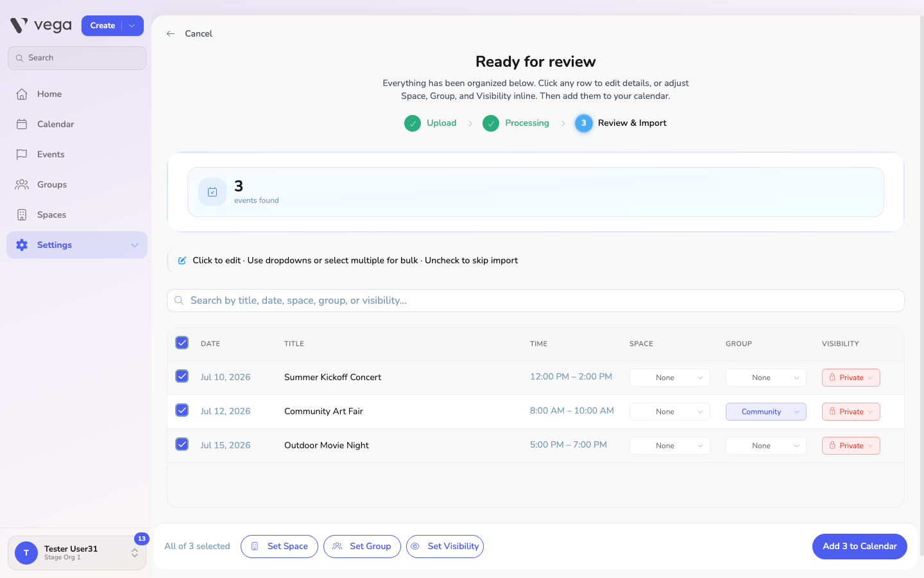Click the Settings gear icon

(x=22, y=245)
